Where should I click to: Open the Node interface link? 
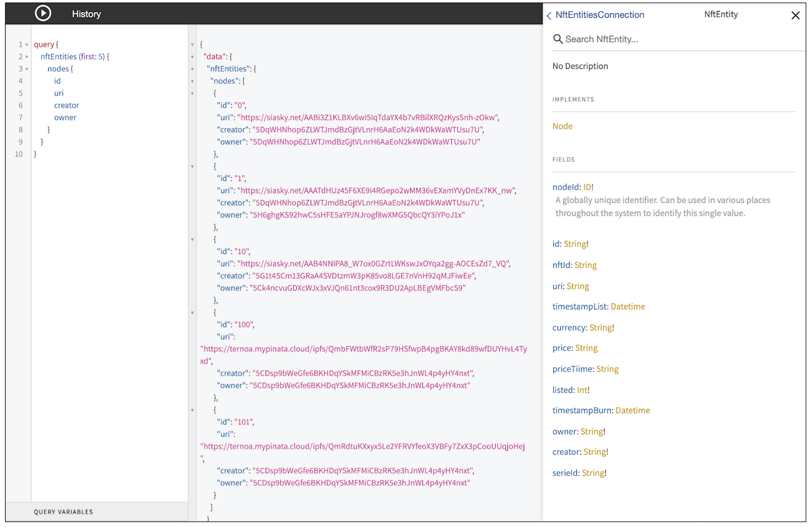[562, 126]
